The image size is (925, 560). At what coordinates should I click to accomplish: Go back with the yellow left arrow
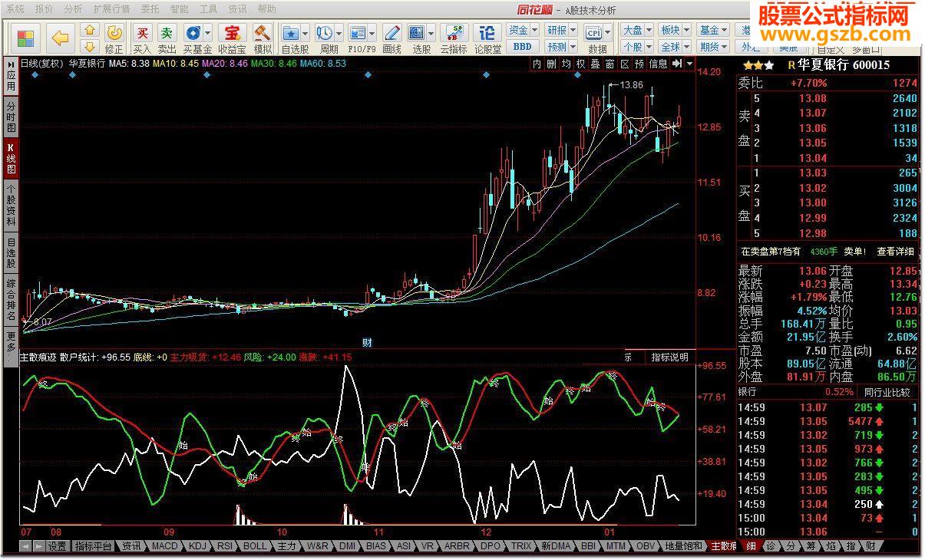(x=60, y=38)
